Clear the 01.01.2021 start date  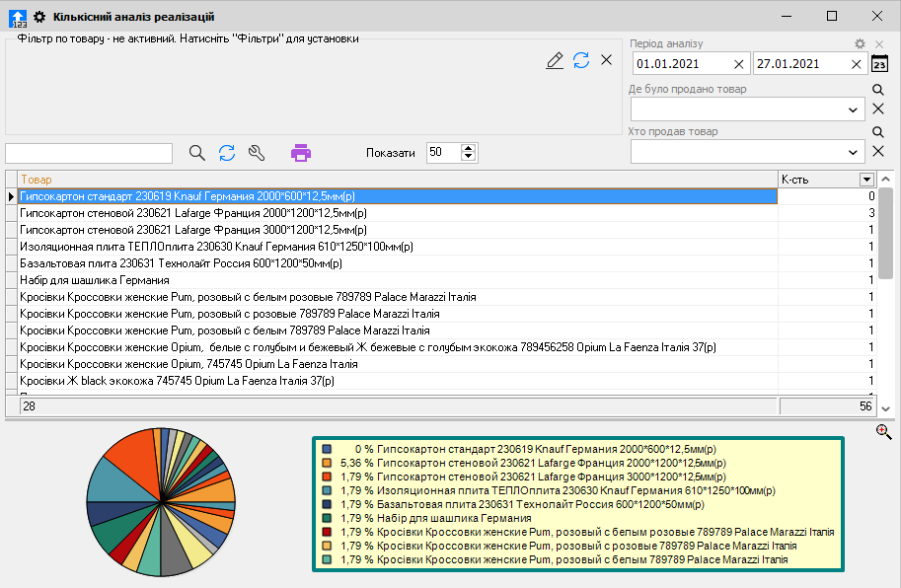(739, 64)
